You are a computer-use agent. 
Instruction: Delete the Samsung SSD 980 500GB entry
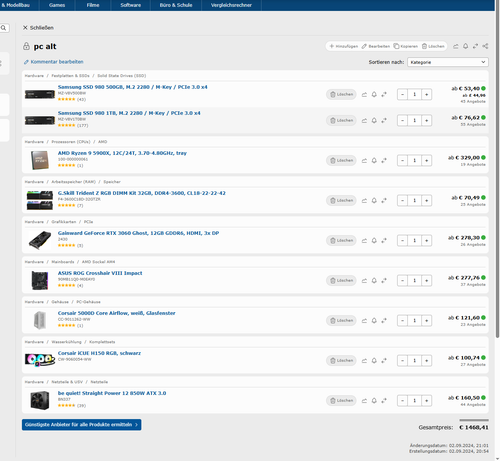tap(341, 95)
